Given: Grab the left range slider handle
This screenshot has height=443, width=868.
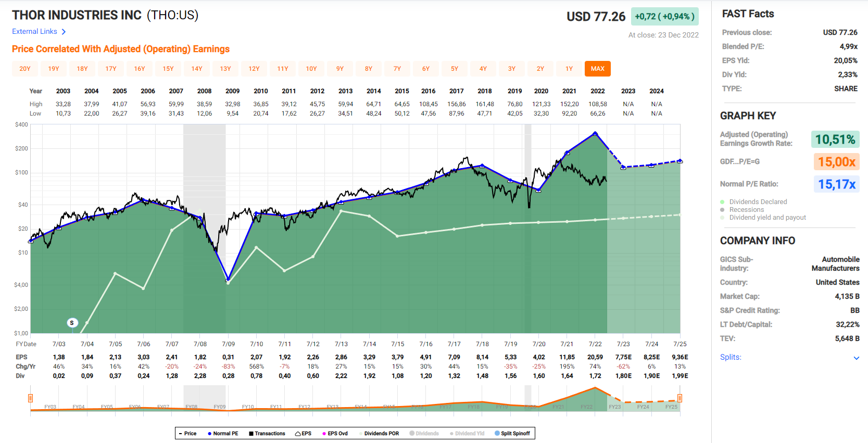Looking at the screenshot, I should (30, 398).
